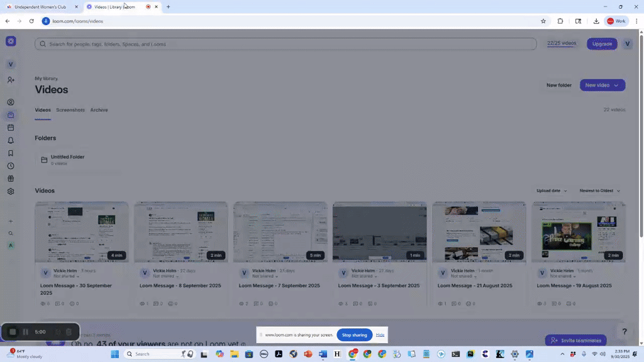Open the invite people sidebar icon

[x=11, y=80]
